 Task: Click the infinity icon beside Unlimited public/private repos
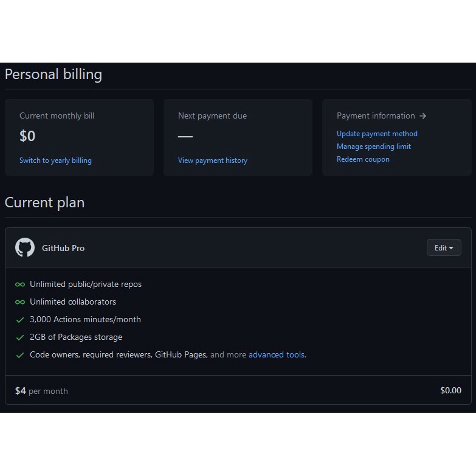tap(20, 285)
